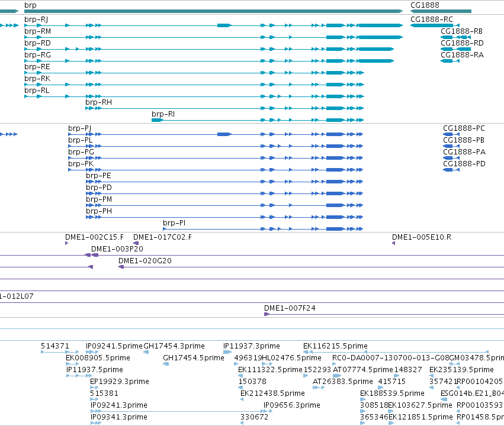Select the EK235139.5prime EST label
The width and height of the screenshot is (504, 426).
[x=461, y=370]
